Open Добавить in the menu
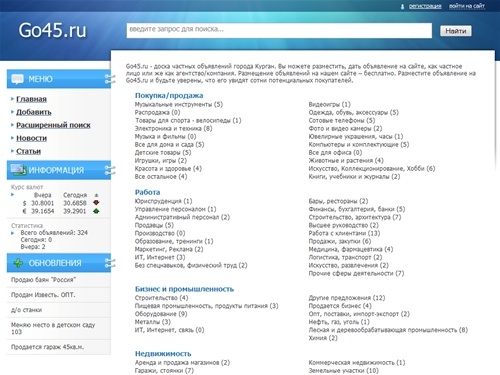500x375 pixels. point(34,112)
